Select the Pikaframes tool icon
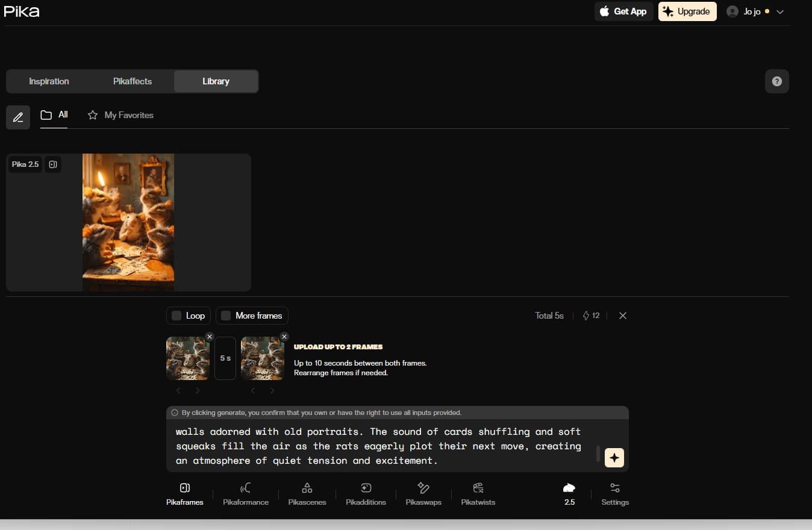The height and width of the screenshot is (530, 812). point(185,488)
